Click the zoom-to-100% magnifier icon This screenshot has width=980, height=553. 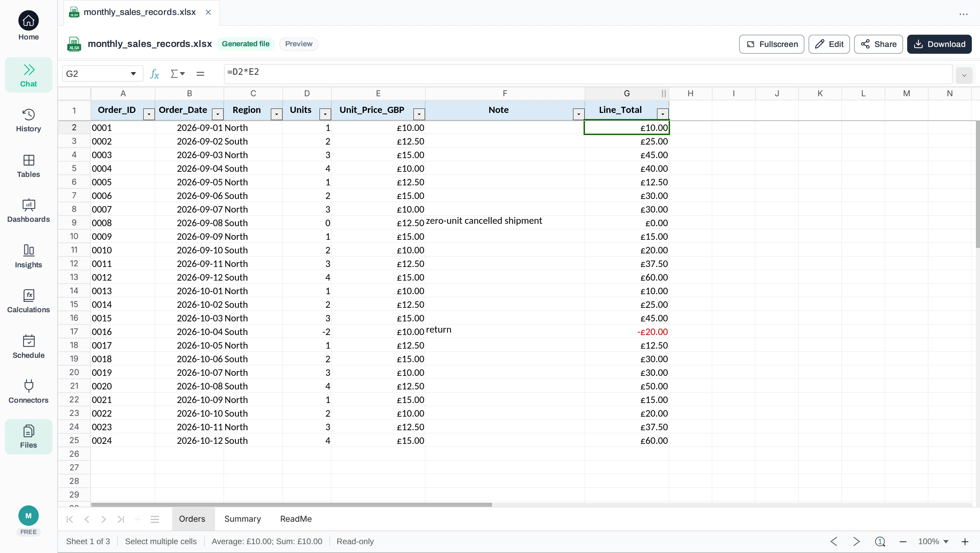pyautogui.click(x=880, y=541)
